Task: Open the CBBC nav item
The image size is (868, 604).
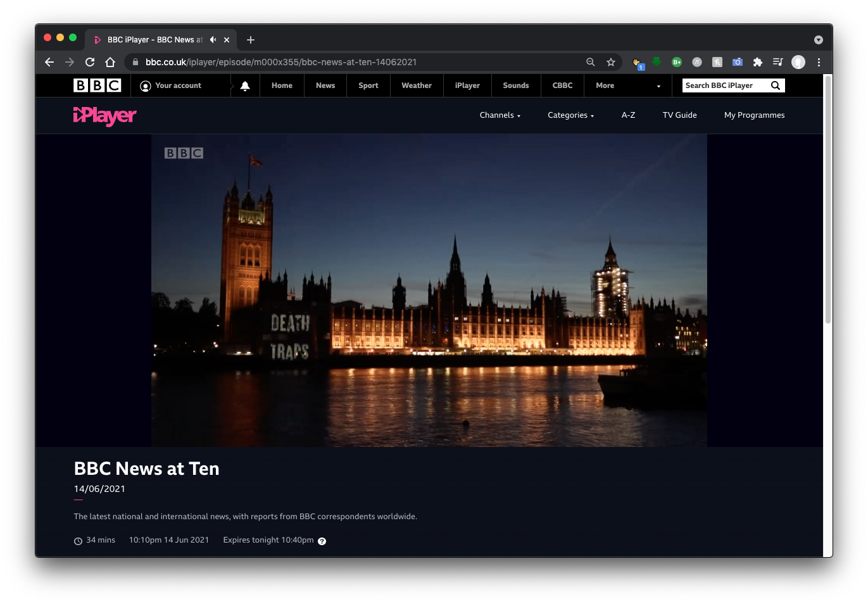Action: [x=562, y=85]
